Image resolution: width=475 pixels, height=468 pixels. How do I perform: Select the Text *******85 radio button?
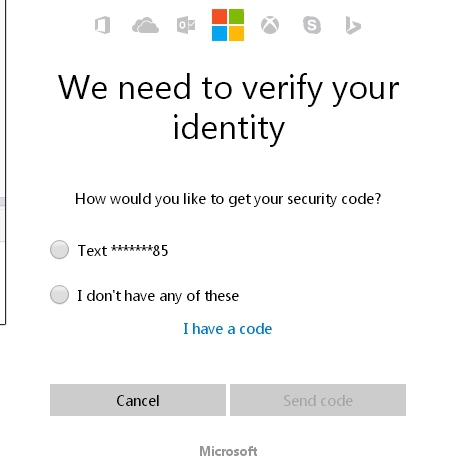[59, 250]
